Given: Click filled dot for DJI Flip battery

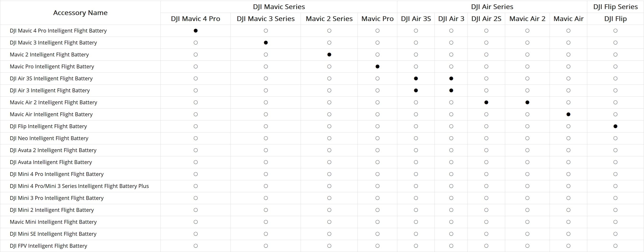Looking at the screenshot, I should pyautogui.click(x=616, y=126).
